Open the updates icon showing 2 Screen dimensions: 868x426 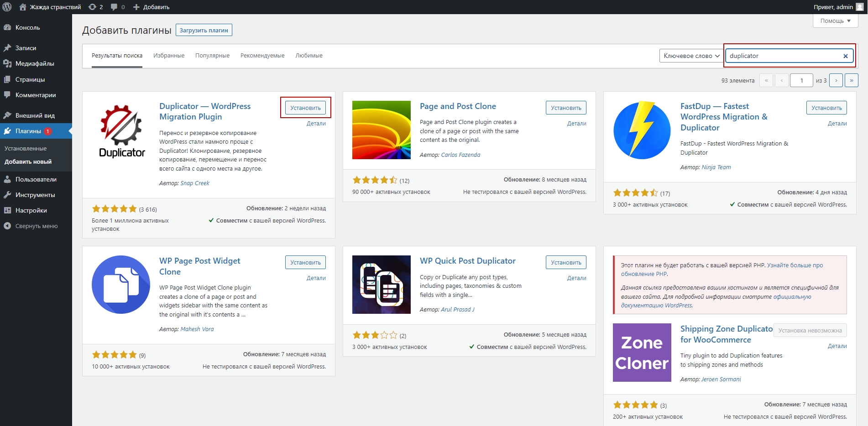click(95, 7)
